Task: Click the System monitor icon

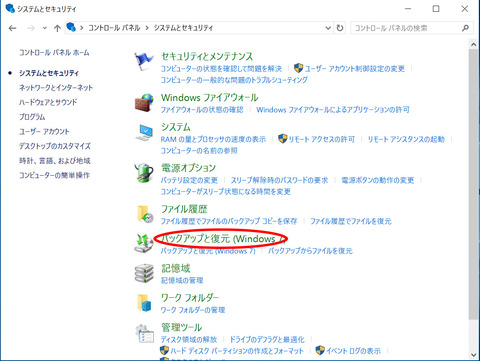Action: pos(144,132)
